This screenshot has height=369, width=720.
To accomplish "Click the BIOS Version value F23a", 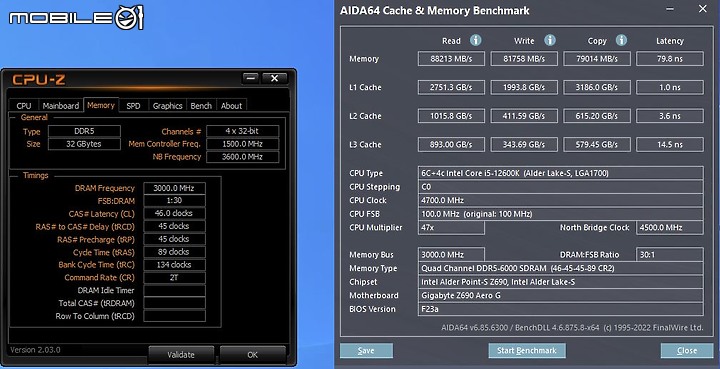I will coord(561,309).
